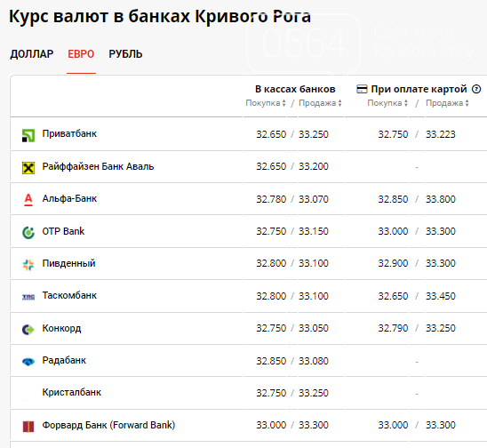Open the Кристалбанк bank link
This screenshot has width=487, height=448.
72,392
